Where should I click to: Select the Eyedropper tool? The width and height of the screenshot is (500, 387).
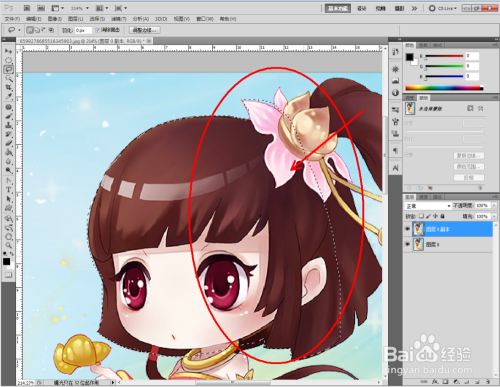8,96
